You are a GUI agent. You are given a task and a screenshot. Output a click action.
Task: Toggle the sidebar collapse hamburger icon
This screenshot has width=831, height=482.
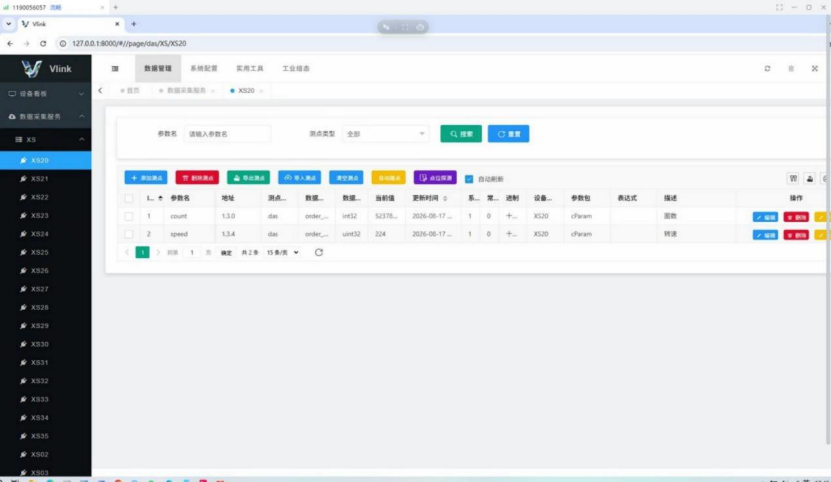(115, 68)
